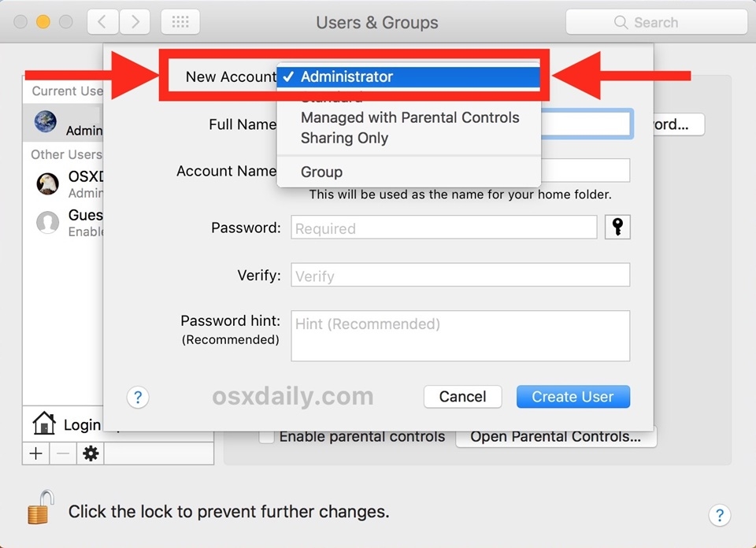Click the Password input field
The height and width of the screenshot is (548, 756).
tap(443, 228)
